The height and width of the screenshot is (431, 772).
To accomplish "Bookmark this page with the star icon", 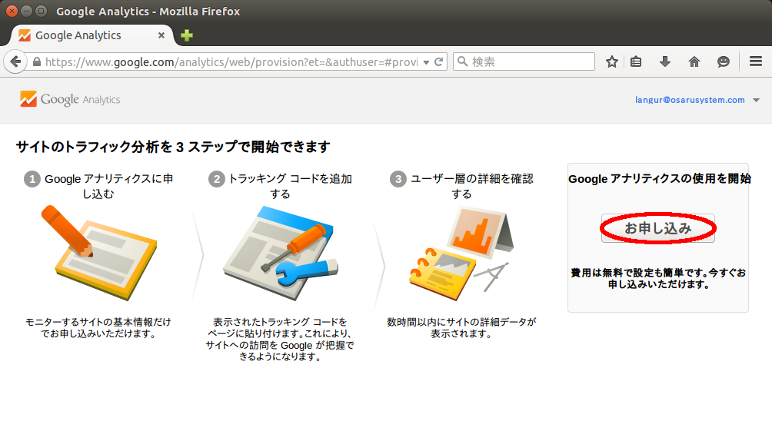I will (611, 62).
